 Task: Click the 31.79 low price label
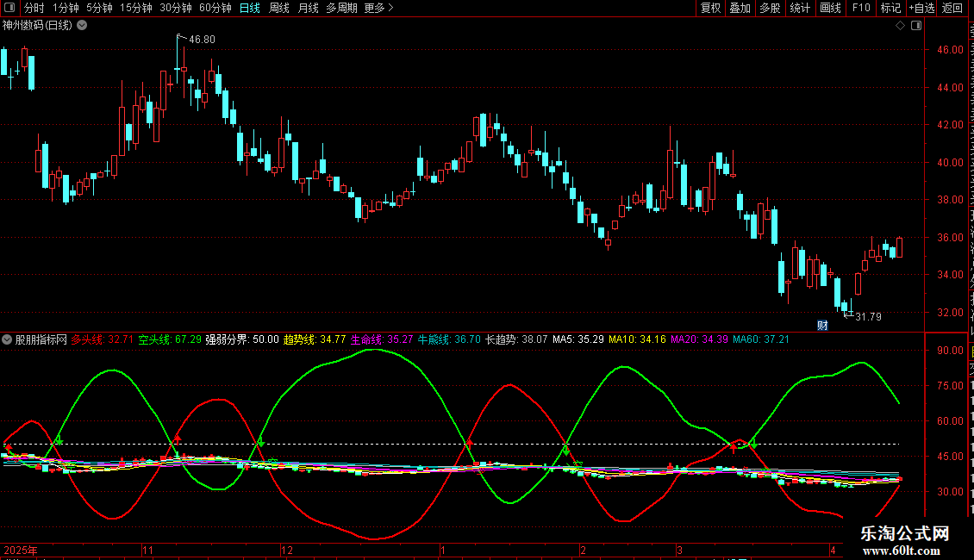[868, 317]
